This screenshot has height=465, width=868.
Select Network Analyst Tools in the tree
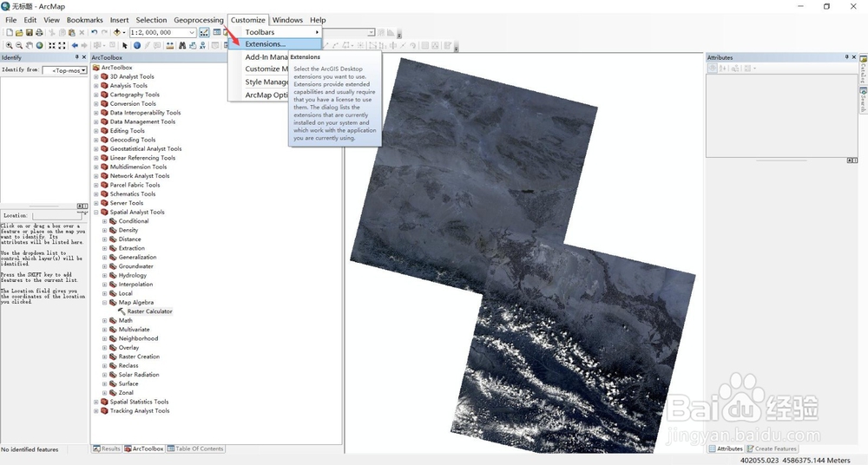pyautogui.click(x=140, y=176)
